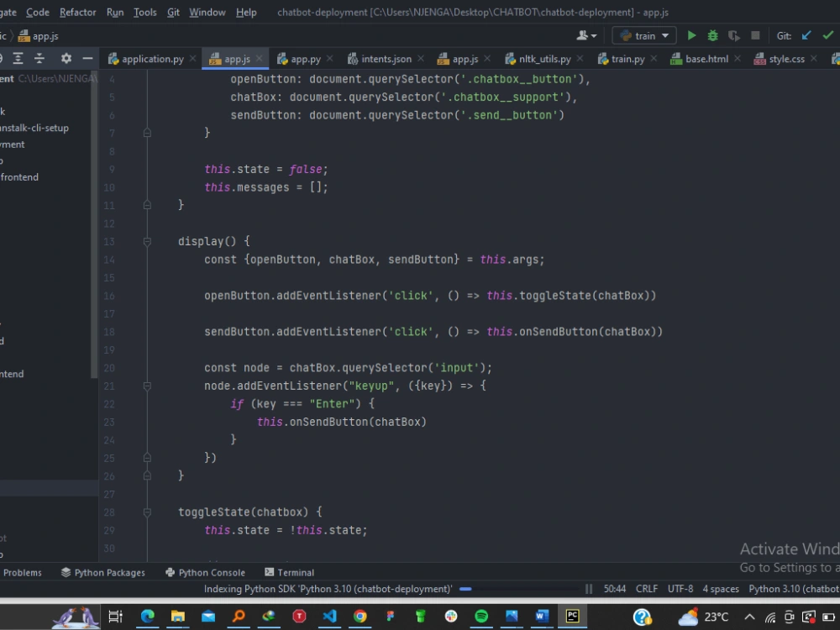840x630 pixels.
Task: Run with coverage using the shield icon
Action: [x=733, y=36]
